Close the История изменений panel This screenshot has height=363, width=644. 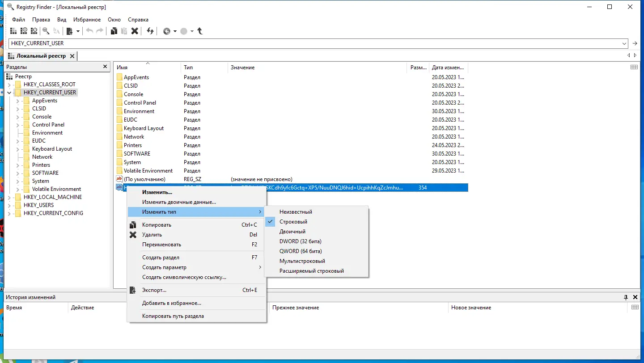tap(636, 297)
